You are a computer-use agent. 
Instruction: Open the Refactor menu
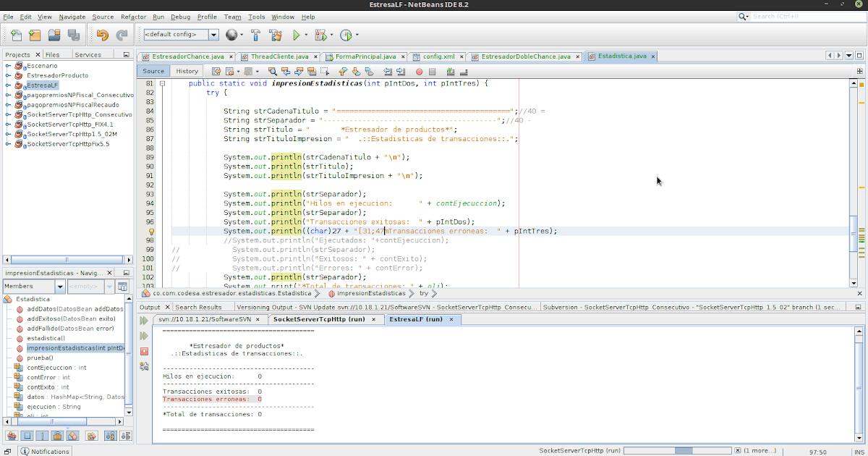click(133, 17)
